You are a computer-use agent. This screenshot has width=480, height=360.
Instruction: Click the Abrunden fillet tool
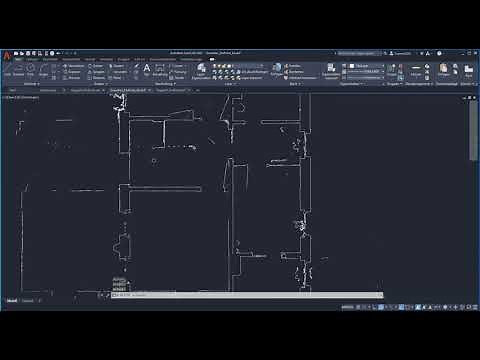(119, 72)
